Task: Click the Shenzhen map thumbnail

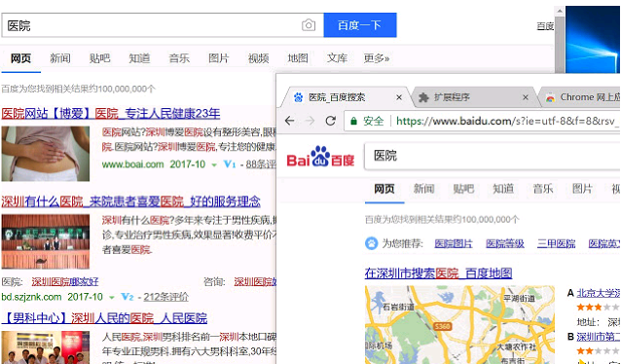Action: pyautogui.click(x=459, y=325)
